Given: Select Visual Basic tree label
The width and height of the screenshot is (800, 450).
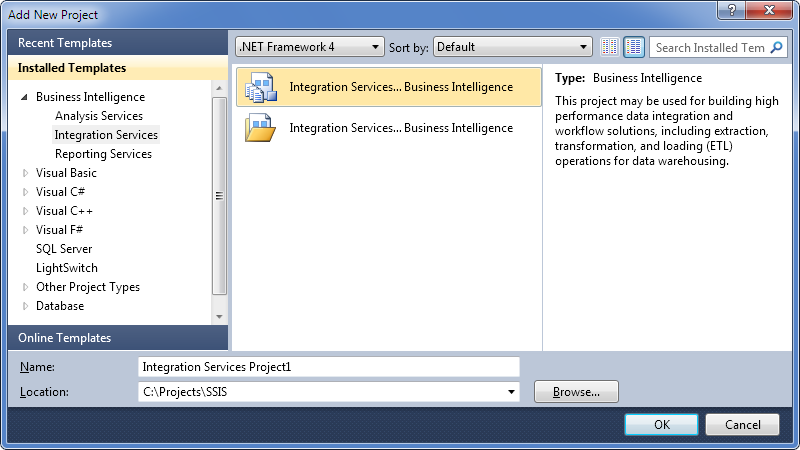Looking at the screenshot, I should [66, 172].
